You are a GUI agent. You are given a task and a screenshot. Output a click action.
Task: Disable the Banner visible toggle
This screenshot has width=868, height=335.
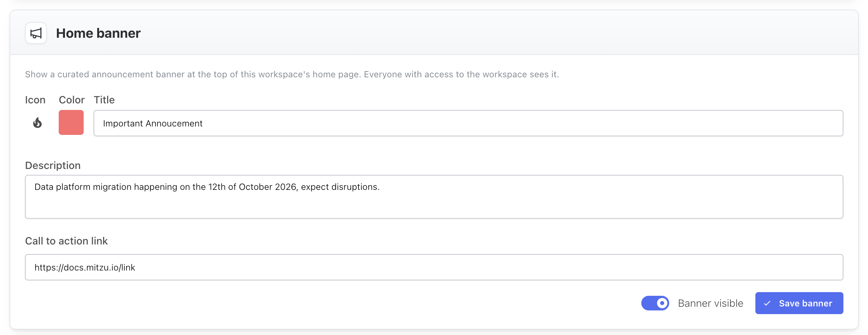(x=655, y=303)
